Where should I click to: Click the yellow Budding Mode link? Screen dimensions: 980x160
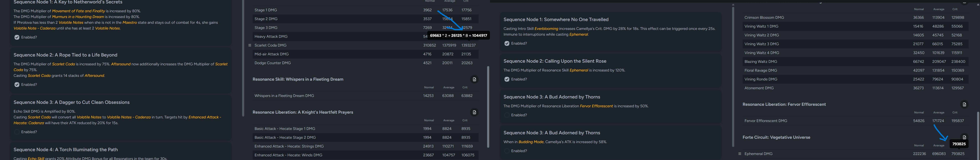531,142
